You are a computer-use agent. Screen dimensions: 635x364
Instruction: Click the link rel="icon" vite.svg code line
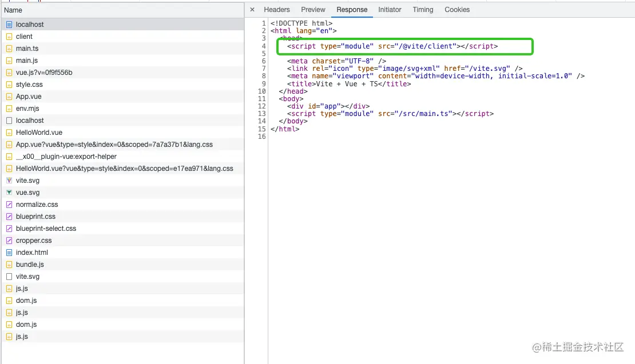(404, 69)
